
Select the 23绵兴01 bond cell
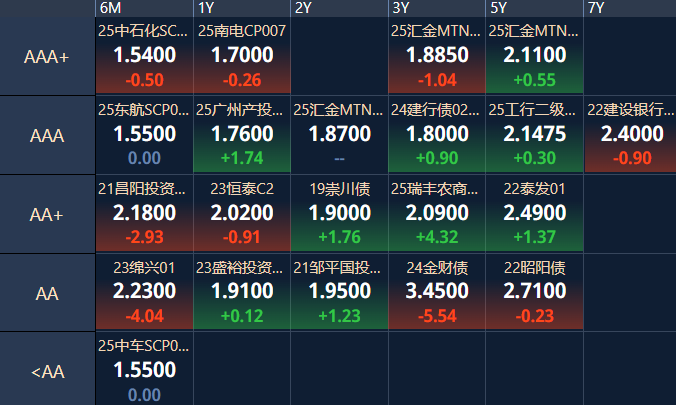coord(144,292)
